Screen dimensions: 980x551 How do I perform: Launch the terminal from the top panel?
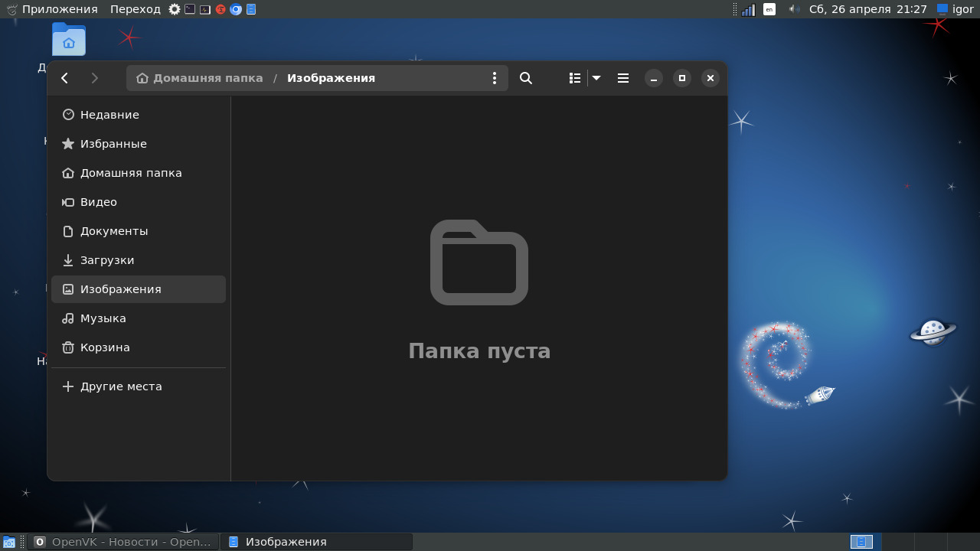[190, 9]
